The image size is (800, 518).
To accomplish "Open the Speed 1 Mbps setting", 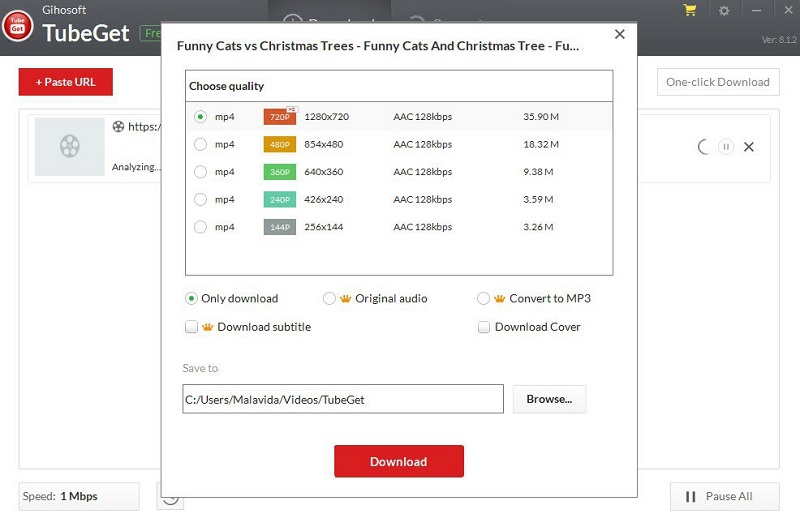I will tap(79, 497).
